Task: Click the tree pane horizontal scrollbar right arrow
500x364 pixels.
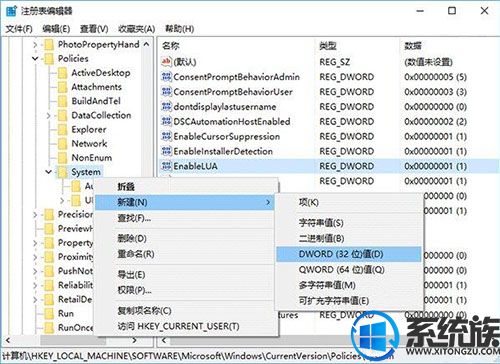Action: click(134, 340)
